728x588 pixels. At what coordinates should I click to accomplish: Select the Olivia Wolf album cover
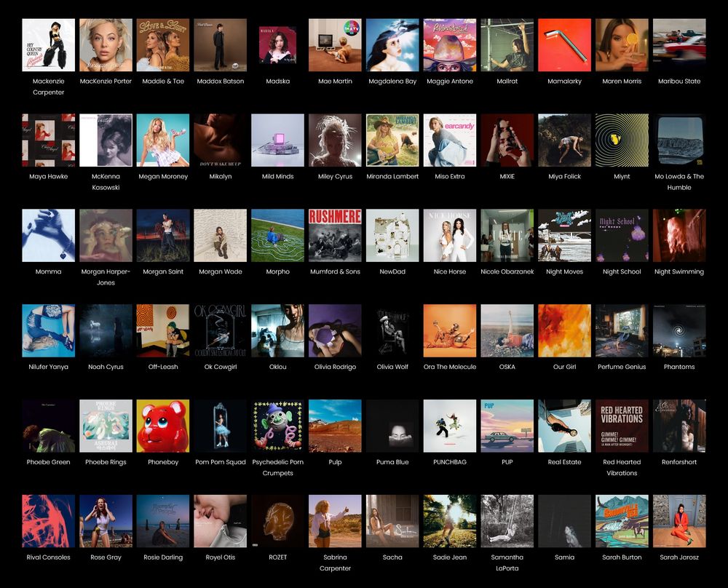[392, 330]
